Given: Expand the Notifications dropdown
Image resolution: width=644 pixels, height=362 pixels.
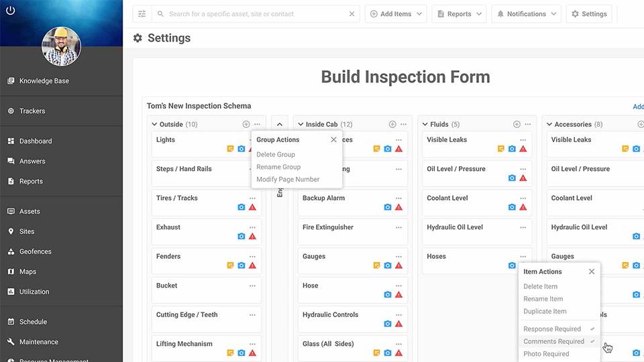Looking at the screenshot, I should (527, 14).
